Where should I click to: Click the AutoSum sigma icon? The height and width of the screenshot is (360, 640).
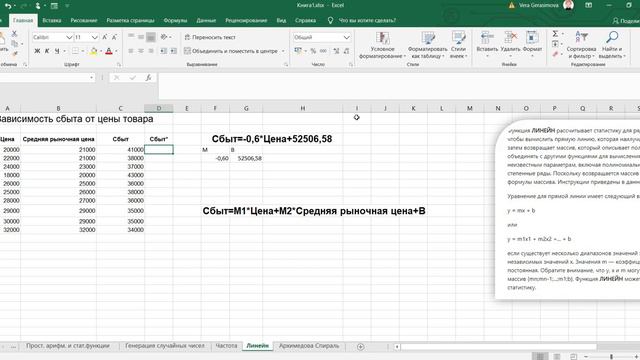tap(555, 33)
